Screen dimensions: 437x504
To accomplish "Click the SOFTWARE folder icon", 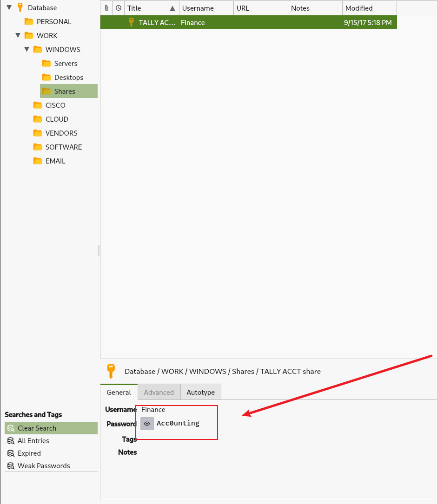I will 38,147.
